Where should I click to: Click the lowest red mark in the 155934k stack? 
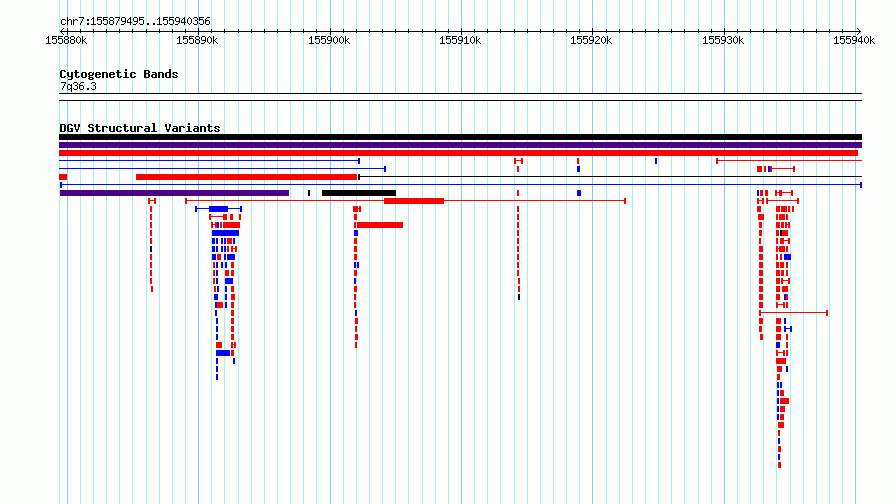click(x=779, y=465)
